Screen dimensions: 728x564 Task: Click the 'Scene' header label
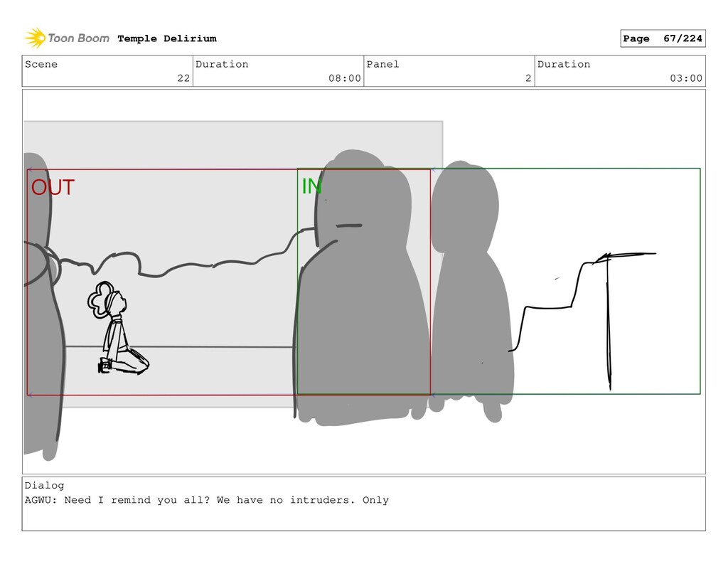pyautogui.click(x=41, y=64)
